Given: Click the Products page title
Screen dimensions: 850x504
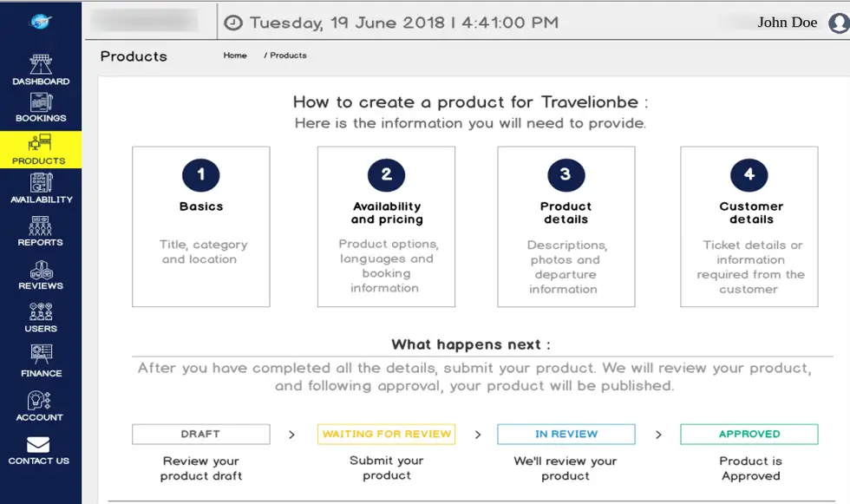Looking at the screenshot, I should 134,56.
